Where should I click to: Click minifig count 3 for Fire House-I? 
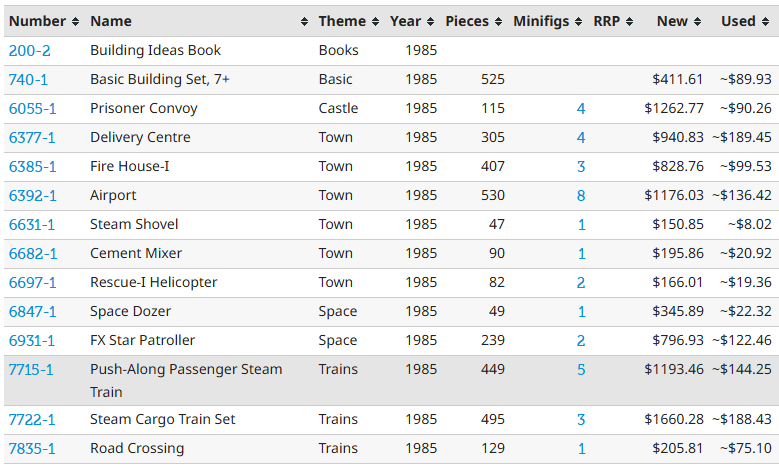581,166
